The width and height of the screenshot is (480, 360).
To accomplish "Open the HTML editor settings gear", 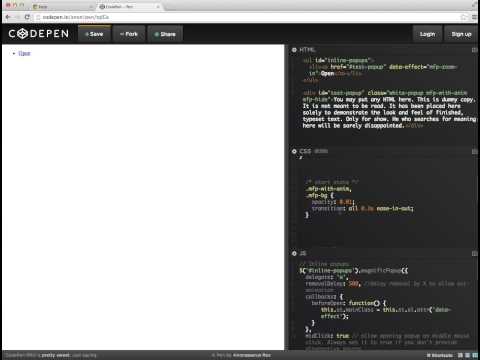I will pos(294,50).
